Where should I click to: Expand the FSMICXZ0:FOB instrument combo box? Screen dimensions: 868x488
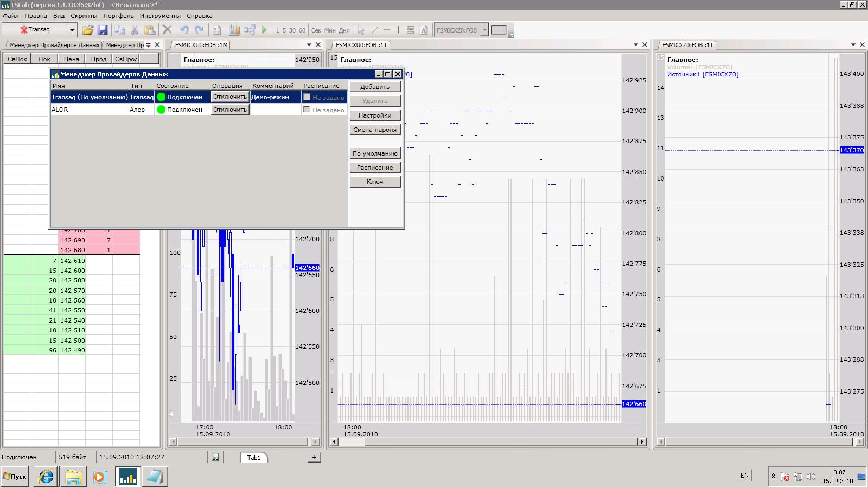tap(484, 30)
